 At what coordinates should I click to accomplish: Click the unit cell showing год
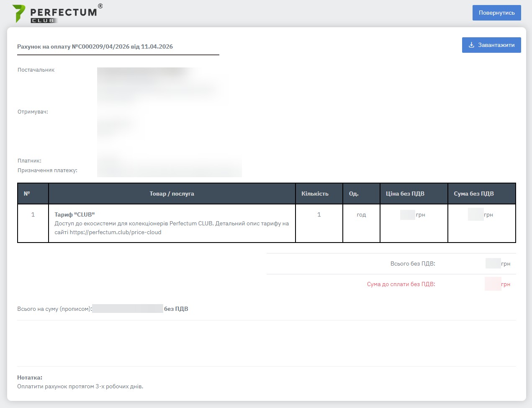[x=361, y=214]
